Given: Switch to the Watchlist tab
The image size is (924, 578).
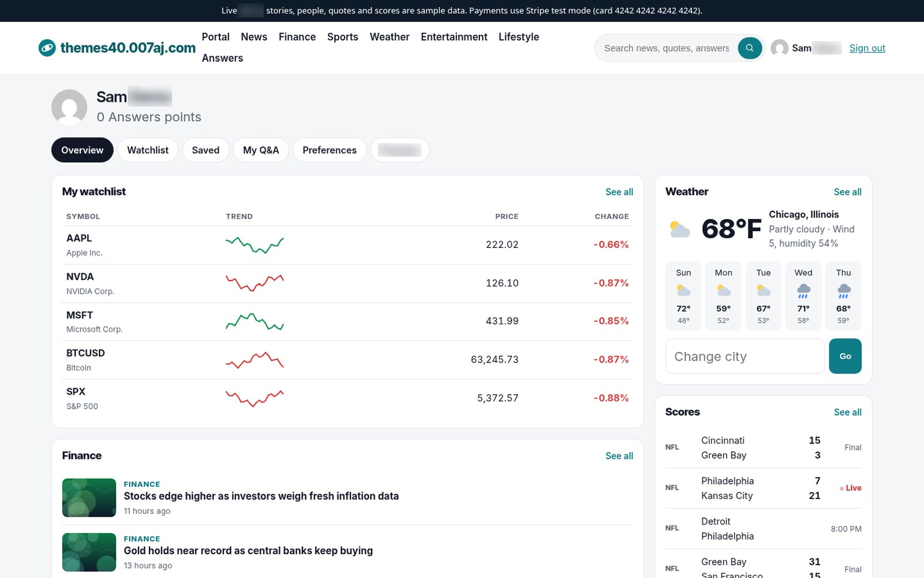Looking at the screenshot, I should (x=148, y=150).
